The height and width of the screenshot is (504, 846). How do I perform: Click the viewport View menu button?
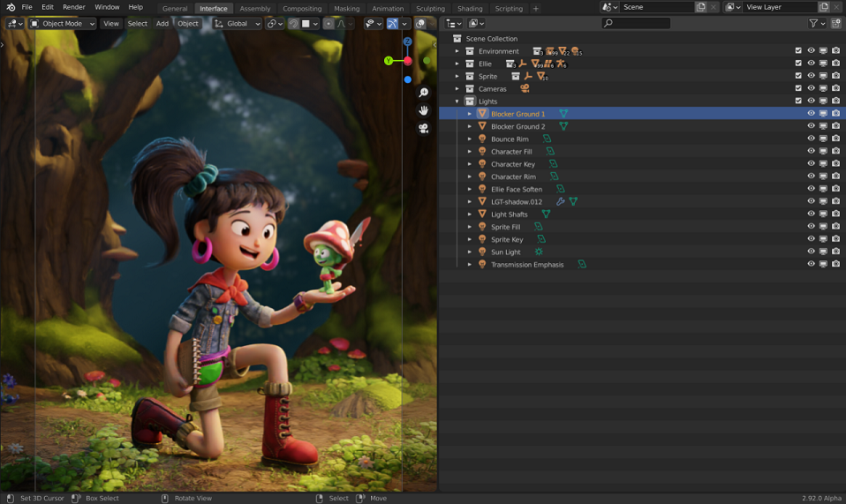pyautogui.click(x=111, y=24)
